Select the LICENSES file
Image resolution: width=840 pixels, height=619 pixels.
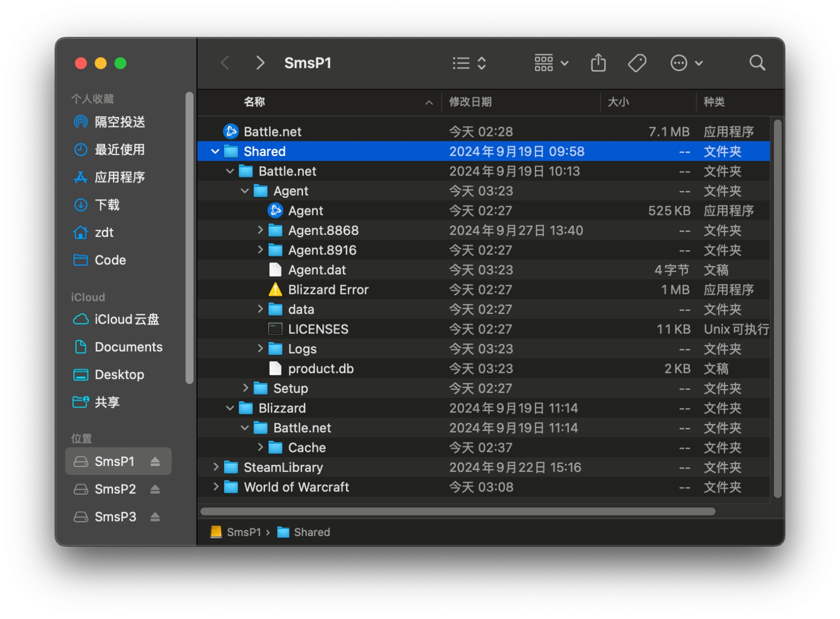pos(483,329)
